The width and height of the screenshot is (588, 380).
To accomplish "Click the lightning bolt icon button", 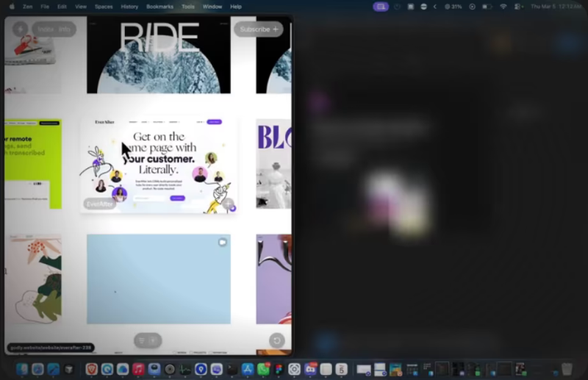I will tap(21, 29).
